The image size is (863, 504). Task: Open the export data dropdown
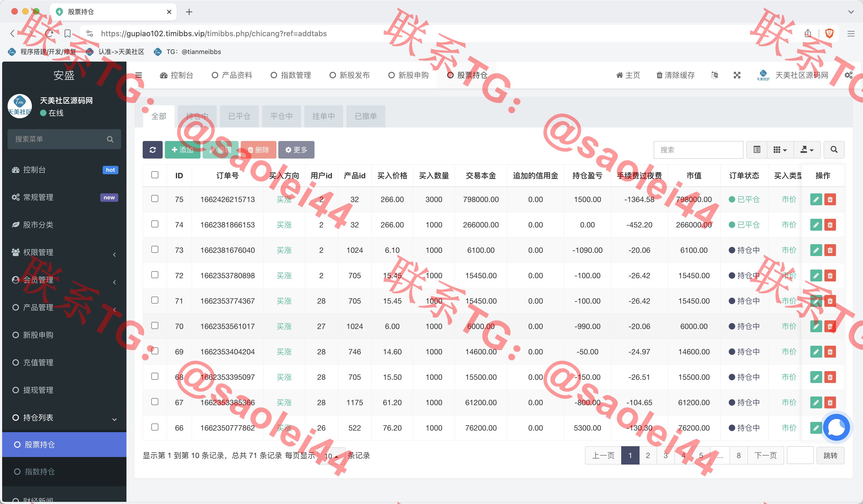pos(807,150)
